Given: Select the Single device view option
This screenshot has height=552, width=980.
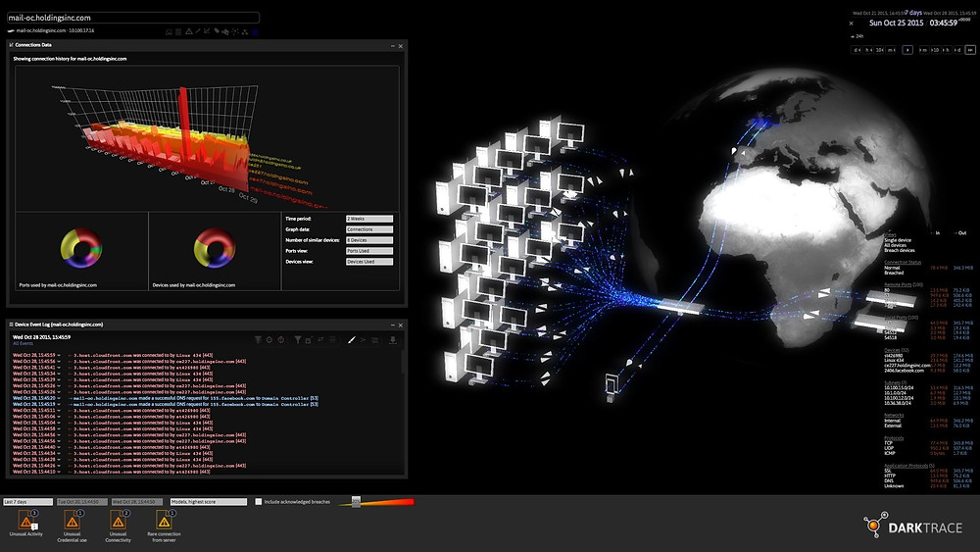Looking at the screenshot, I should click(898, 240).
